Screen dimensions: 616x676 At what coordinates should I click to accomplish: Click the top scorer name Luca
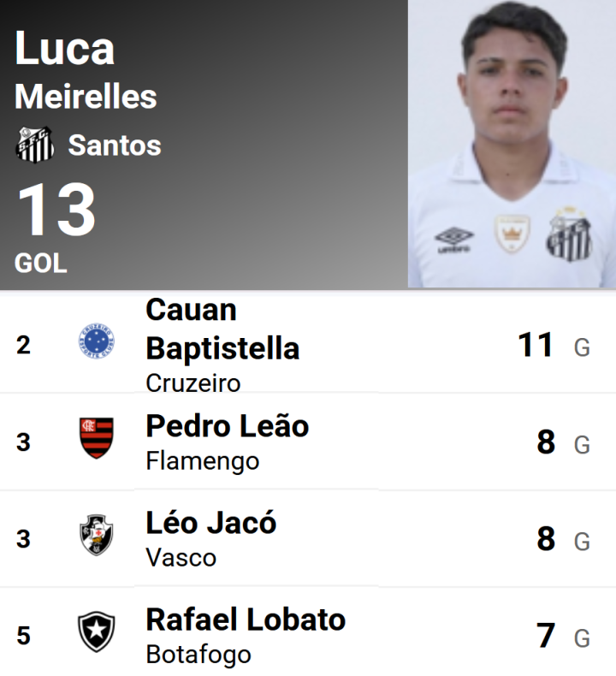pyautogui.click(x=64, y=49)
